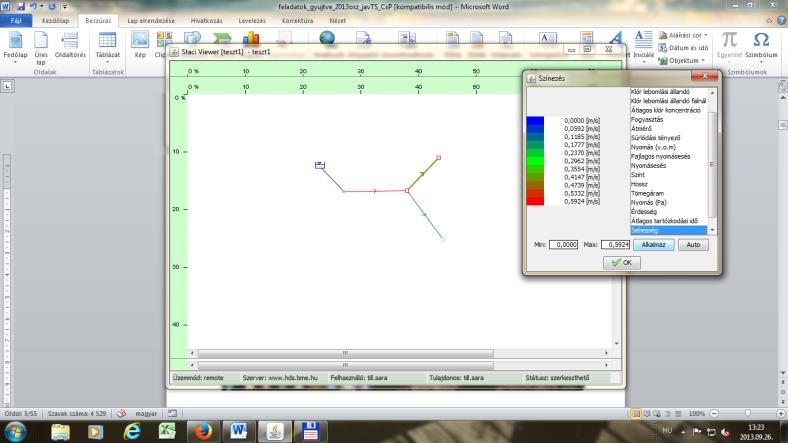Switch to the Beszúrás tab
Viewport: 788px width, 443px height.
click(98, 21)
